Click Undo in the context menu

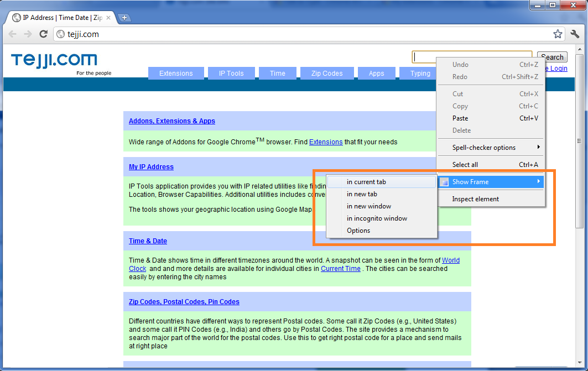tap(491, 65)
